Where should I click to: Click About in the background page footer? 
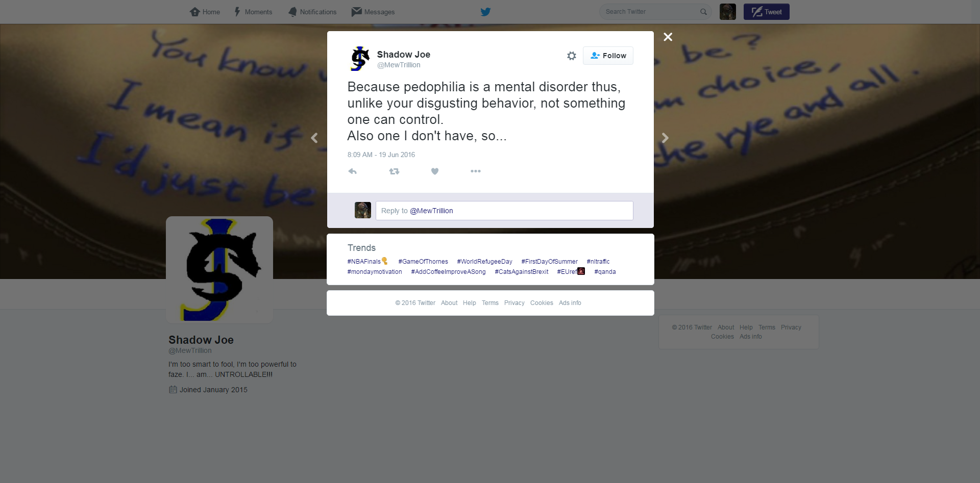click(726, 327)
